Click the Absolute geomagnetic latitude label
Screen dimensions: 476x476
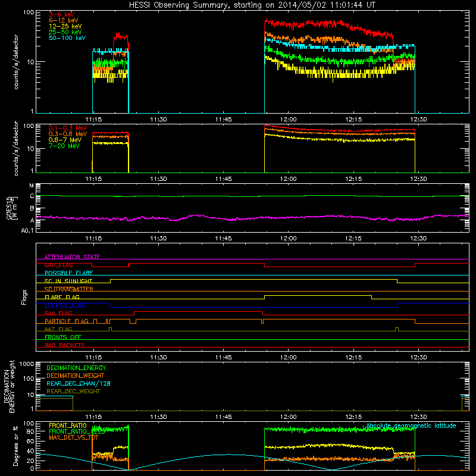[x=411, y=425]
